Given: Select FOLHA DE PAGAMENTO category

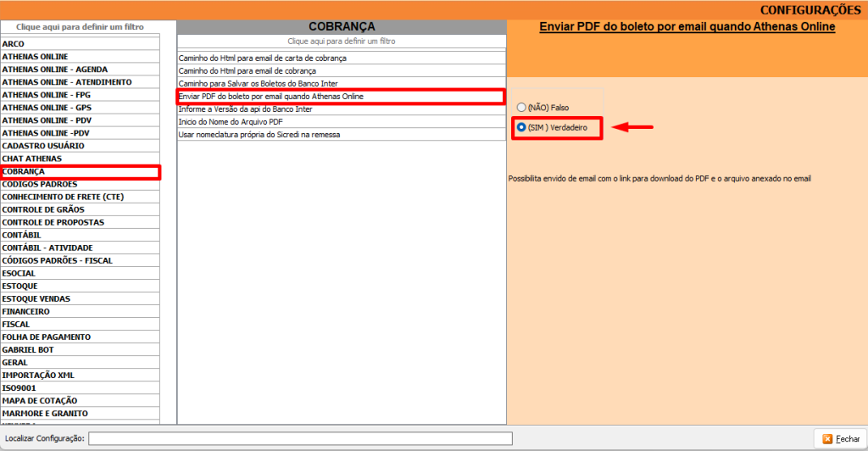Looking at the screenshot, I should coord(81,337).
